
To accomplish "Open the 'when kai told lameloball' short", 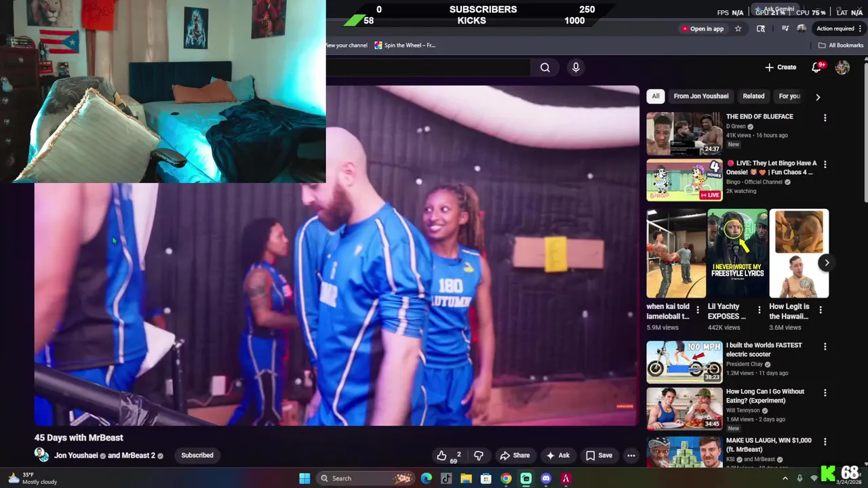I will point(676,253).
